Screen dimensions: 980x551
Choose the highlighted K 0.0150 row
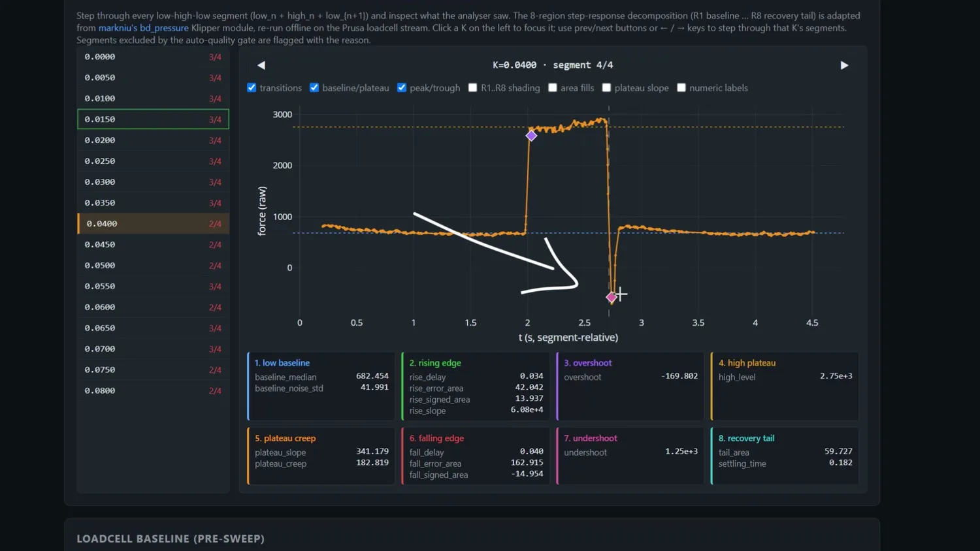(153, 119)
